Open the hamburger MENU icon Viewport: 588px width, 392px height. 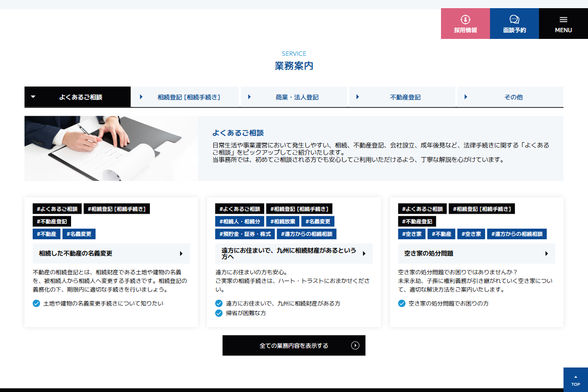click(563, 20)
